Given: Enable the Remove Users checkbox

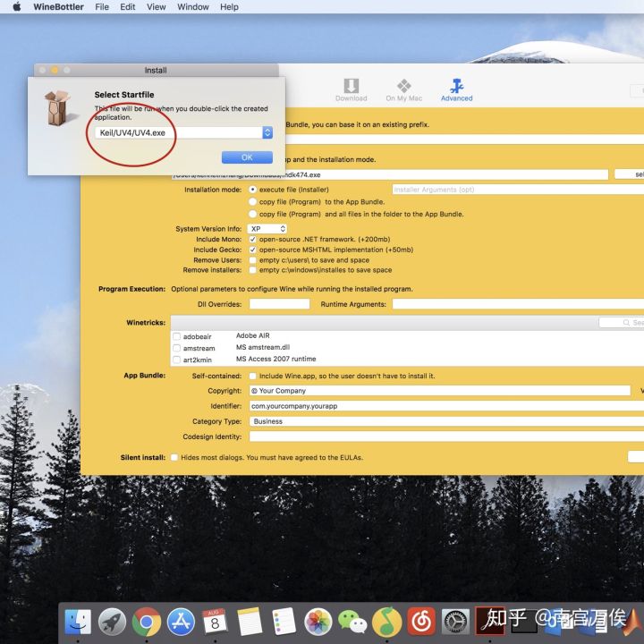Looking at the screenshot, I should [252, 260].
